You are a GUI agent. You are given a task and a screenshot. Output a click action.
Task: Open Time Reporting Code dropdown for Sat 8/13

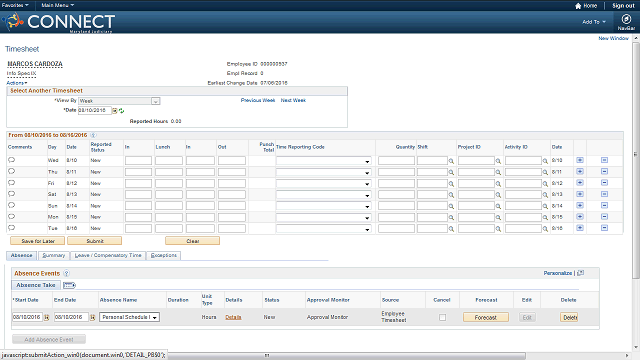(324, 195)
